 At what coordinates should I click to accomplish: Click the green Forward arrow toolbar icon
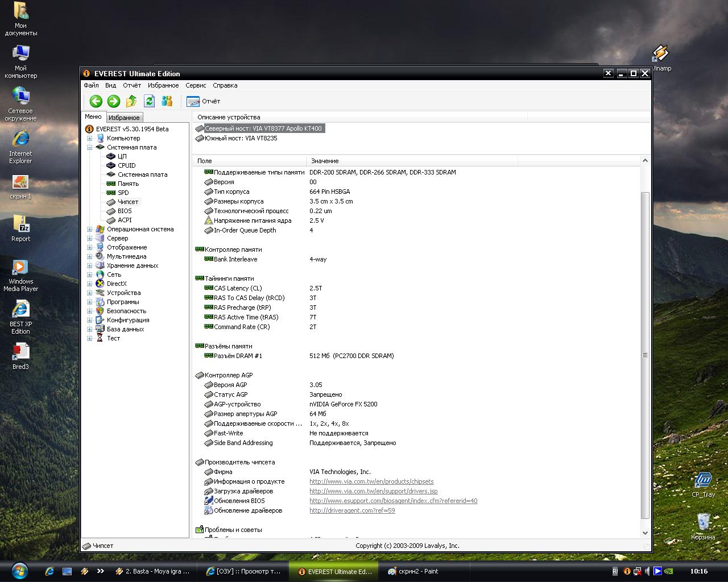pos(114,101)
